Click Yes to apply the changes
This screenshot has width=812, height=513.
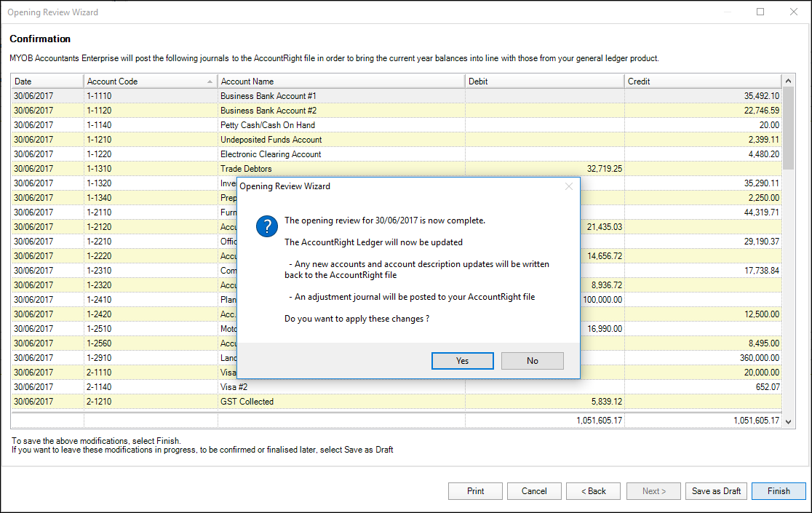tap(462, 361)
